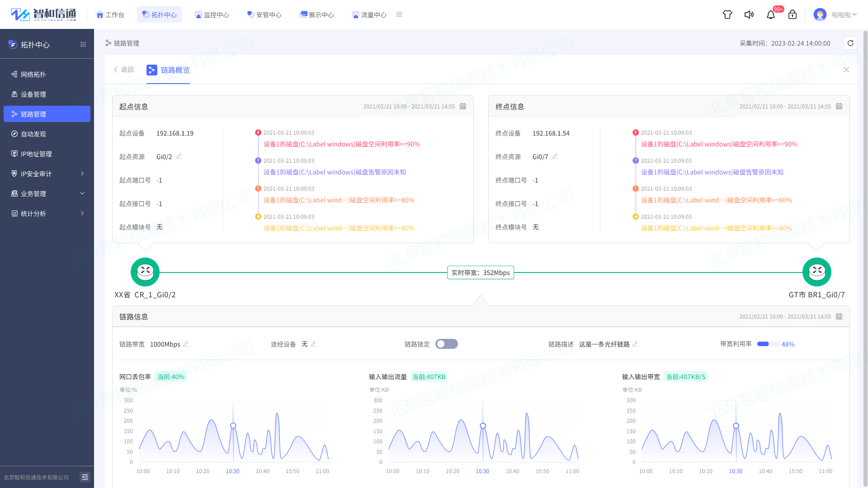Select the 链路概览 tab

[175, 70]
